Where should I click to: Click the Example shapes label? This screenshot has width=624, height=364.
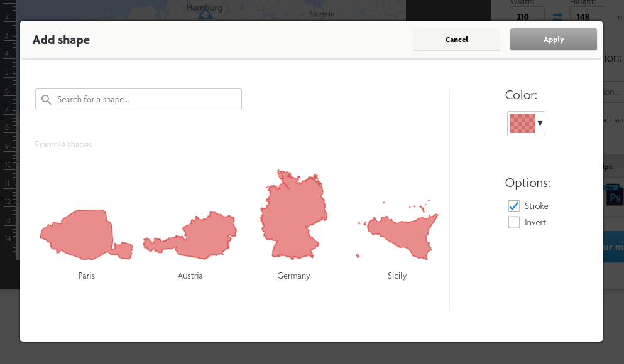pyautogui.click(x=63, y=144)
